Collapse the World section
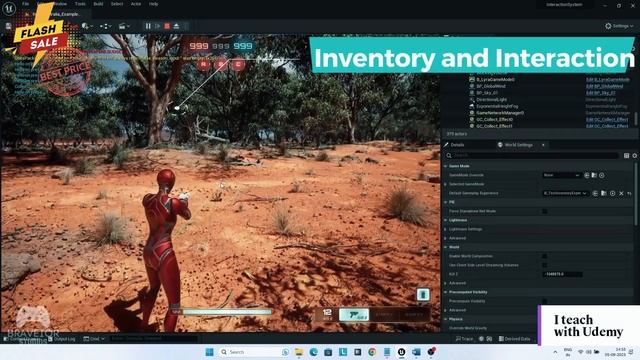 pyautogui.click(x=446, y=247)
